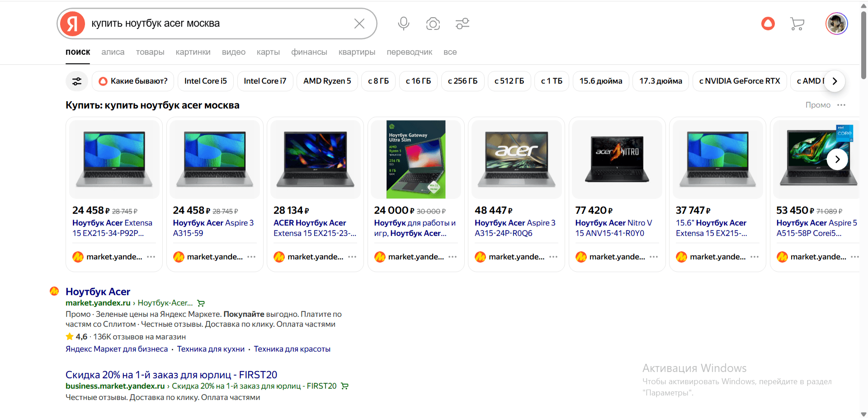Open more options for Acer Aspire 3 A315-59 card
The image size is (868, 418).
[x=252, y=257]
